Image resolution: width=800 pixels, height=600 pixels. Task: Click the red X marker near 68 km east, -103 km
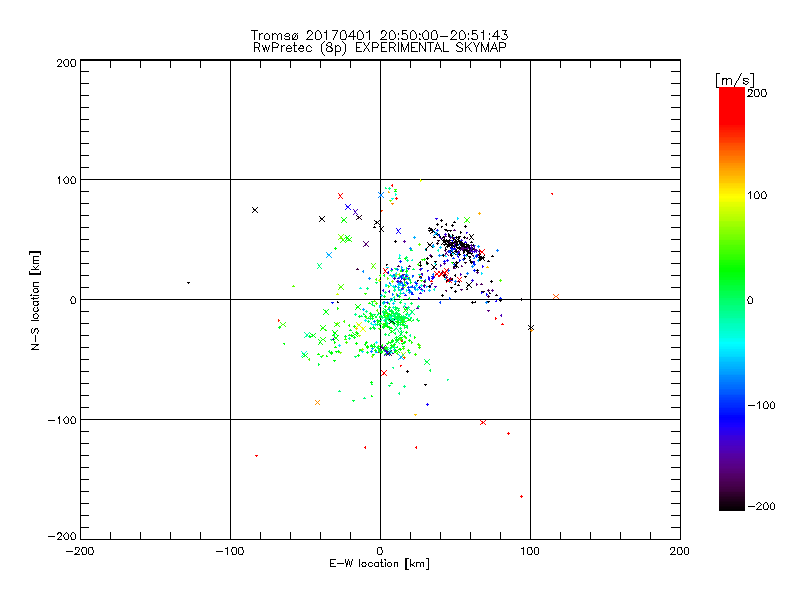[x=483, y=422]
